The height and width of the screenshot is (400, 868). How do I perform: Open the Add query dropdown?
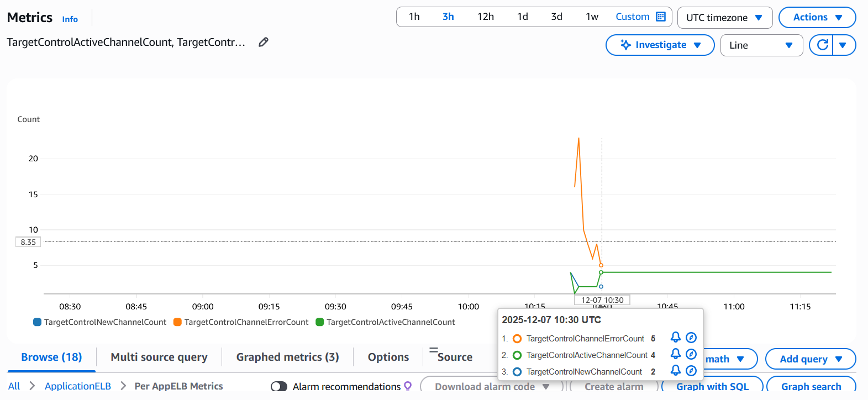point(811,359)
